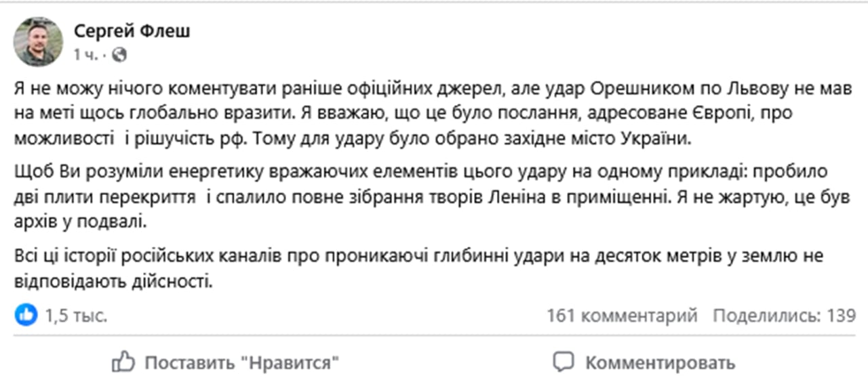Click the "1 ч." post timestamp

[x=85, y=55]
